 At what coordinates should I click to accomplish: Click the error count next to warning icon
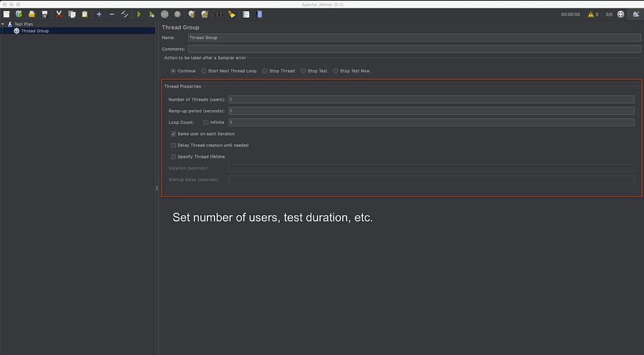coord(597,14)
